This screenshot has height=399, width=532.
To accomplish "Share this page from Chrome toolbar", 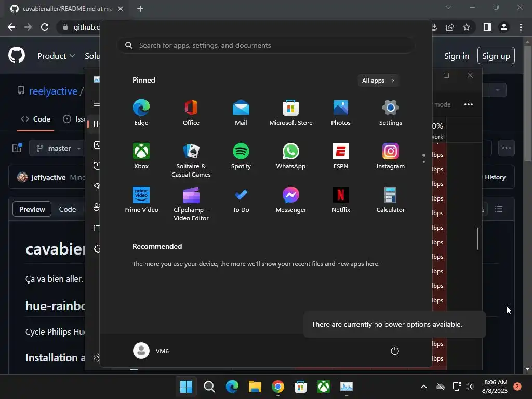I will (x=450, y=27).
